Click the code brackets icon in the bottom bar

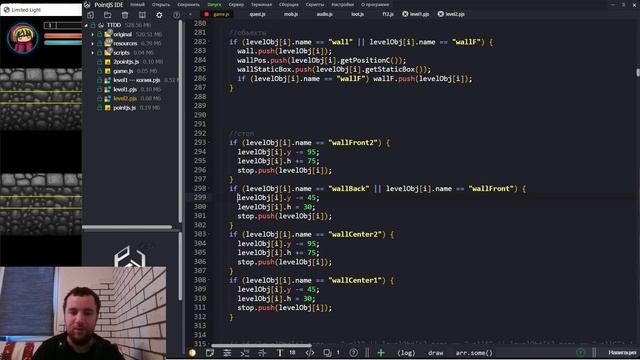310,353
